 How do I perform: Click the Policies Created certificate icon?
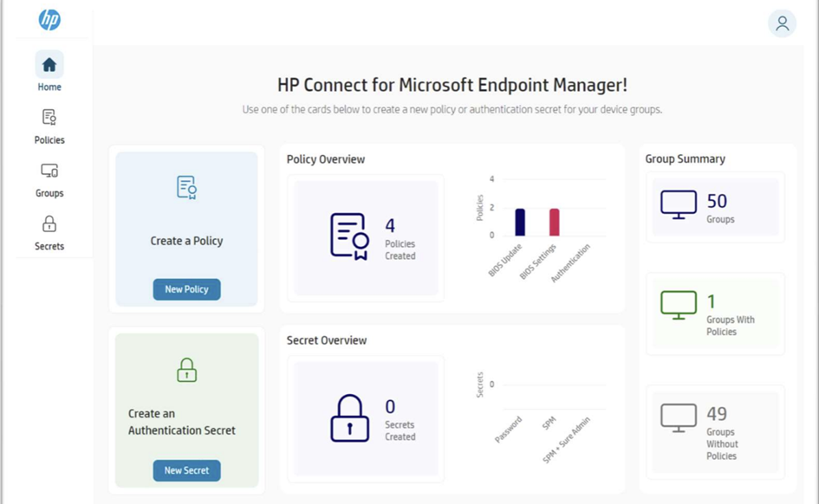349,236
